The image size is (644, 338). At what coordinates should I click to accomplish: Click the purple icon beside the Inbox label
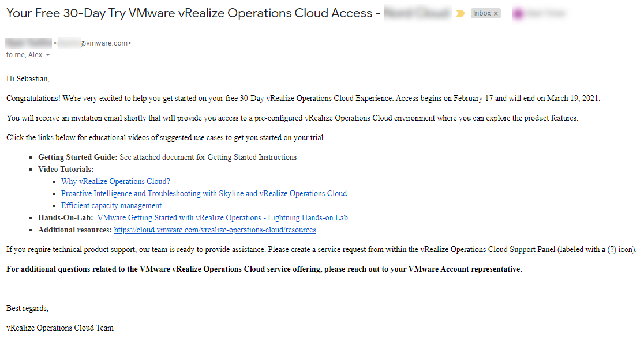[x=518, y=14]
